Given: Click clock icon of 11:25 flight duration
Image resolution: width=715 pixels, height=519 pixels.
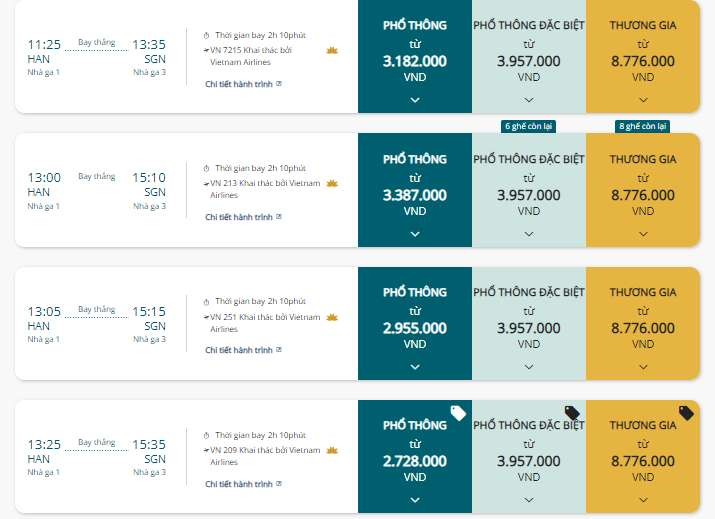Looking at the screenshot, I should pos(206,36).
